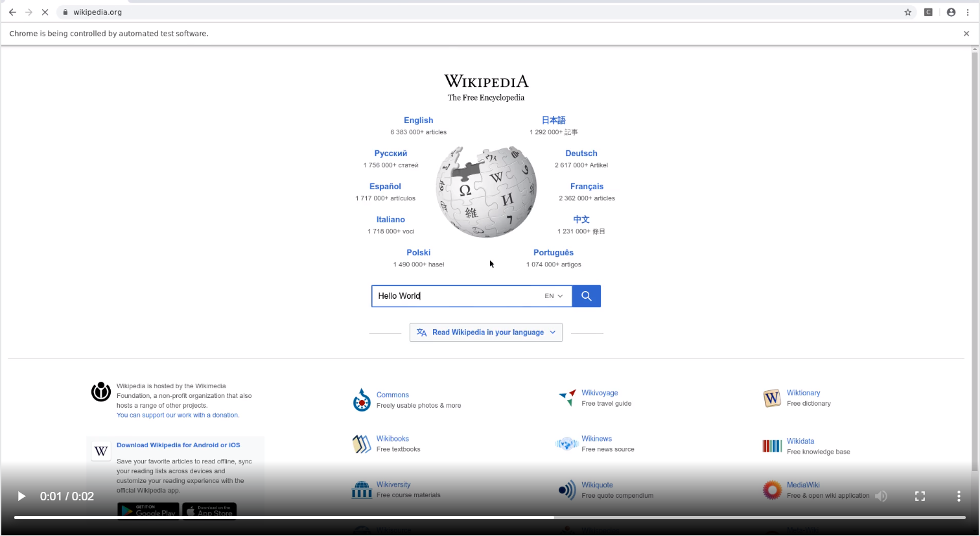This screenshot has height=536, width=980.
Task: Open the 日本語 Wikipedia link
Action: click(554, 121)
